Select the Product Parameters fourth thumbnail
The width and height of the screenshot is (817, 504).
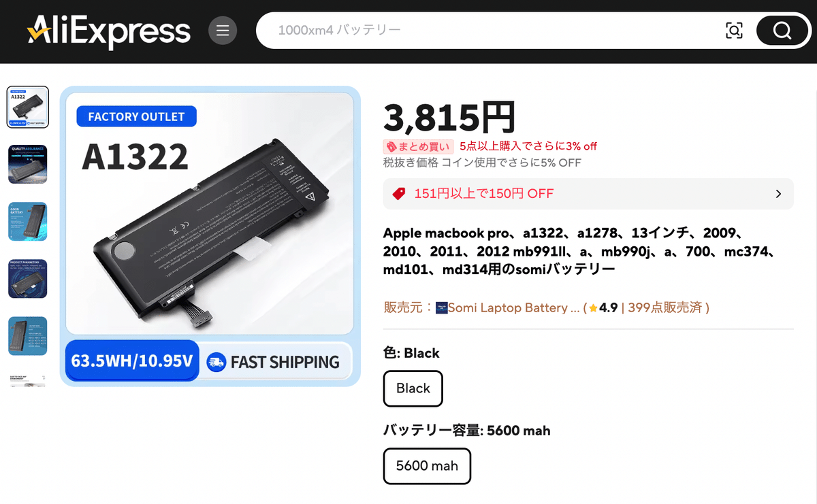(27, 278)
